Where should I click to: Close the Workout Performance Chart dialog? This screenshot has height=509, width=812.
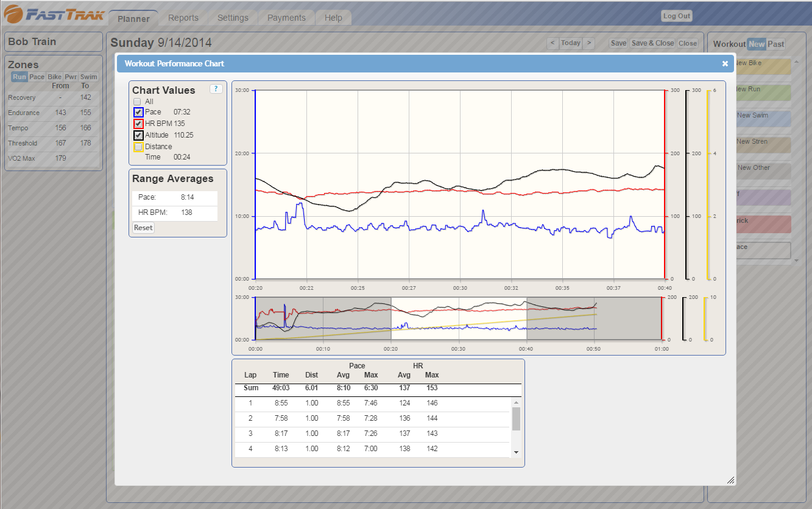point(725,63)
